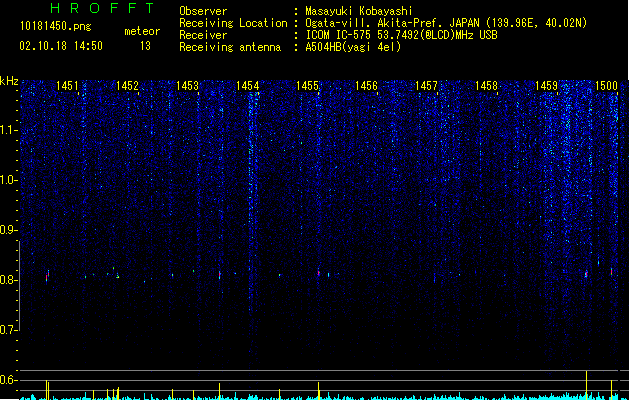Select the ICOM IC-575 receiver details
629x400 pixels.
pos(402,35)
